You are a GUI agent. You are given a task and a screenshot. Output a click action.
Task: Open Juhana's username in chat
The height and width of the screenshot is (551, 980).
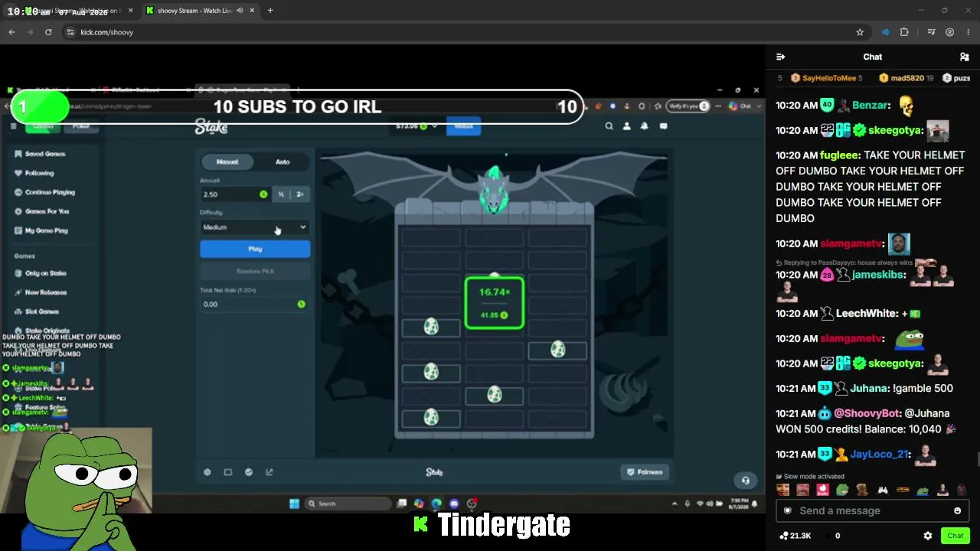[x=868, y=389]
